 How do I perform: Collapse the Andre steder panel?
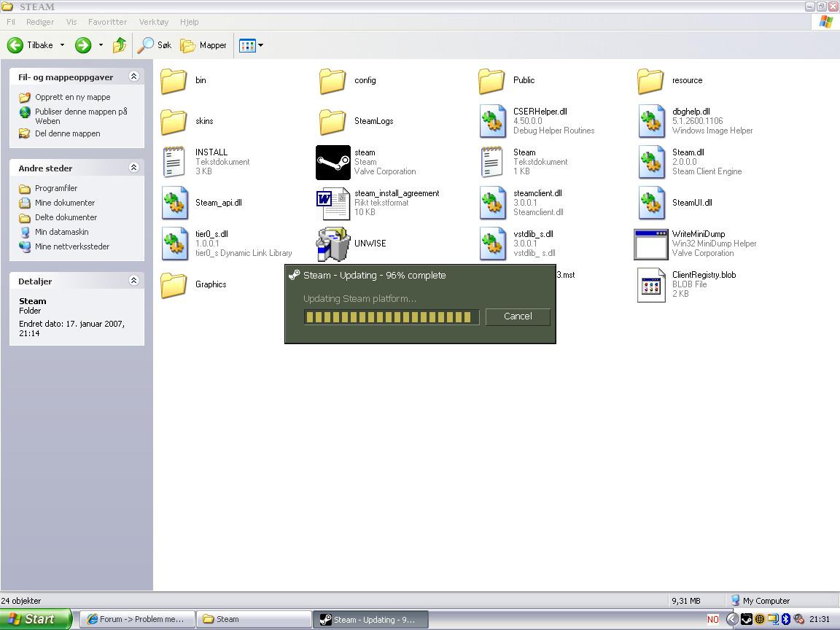[133, 168]
